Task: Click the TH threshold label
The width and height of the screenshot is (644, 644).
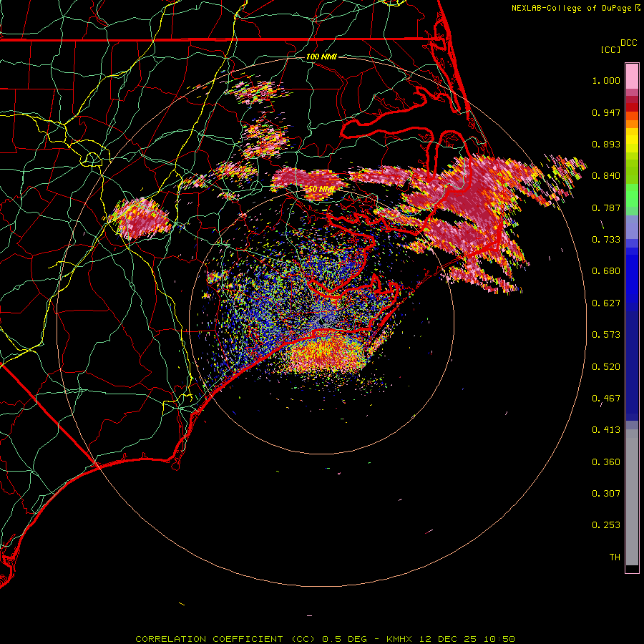Action: click(615, 557)
